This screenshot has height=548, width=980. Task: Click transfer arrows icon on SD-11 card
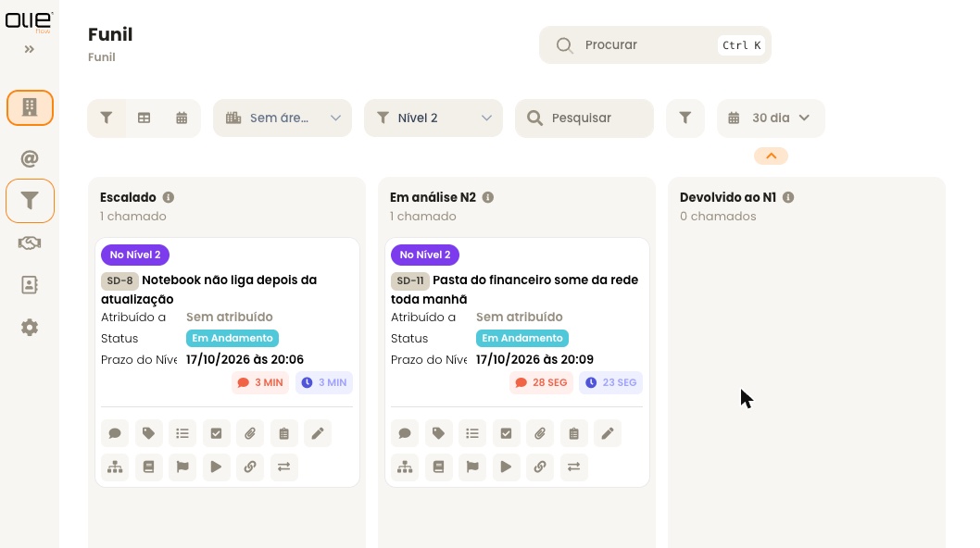573,467
